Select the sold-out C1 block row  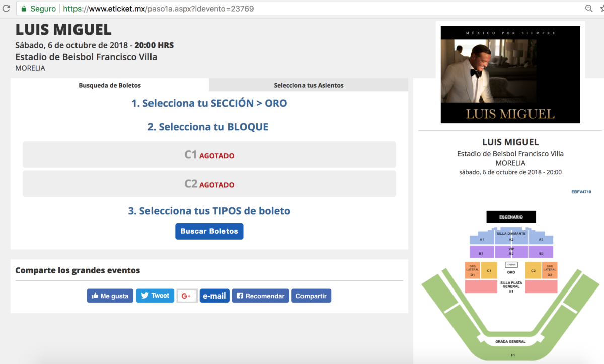209,155
